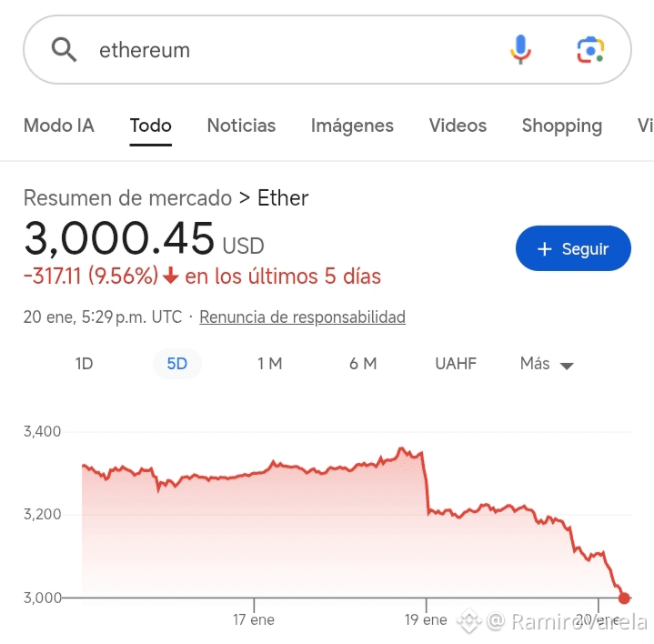This screenshot has height=644, width=654.
Task: Open Google Lens camera search
Action: coord(590,50)
